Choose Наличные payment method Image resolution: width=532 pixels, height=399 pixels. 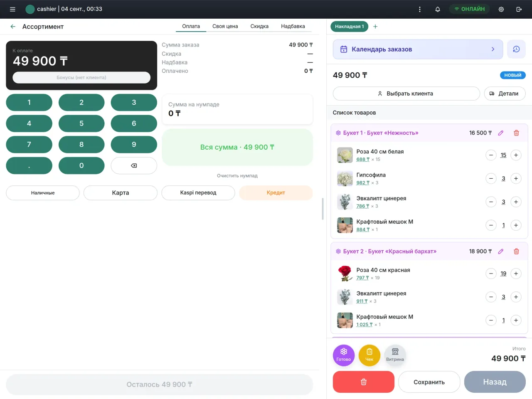click(x=43, y=193)
